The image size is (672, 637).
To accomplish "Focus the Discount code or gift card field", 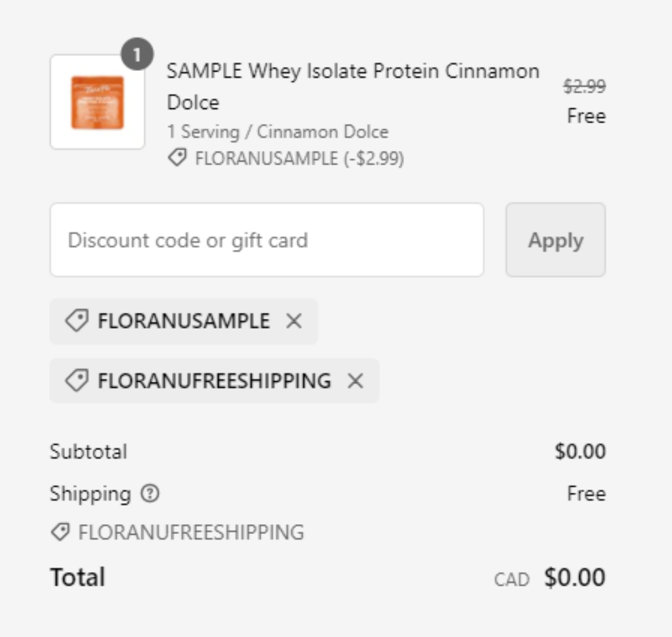I will pos(266,240).
